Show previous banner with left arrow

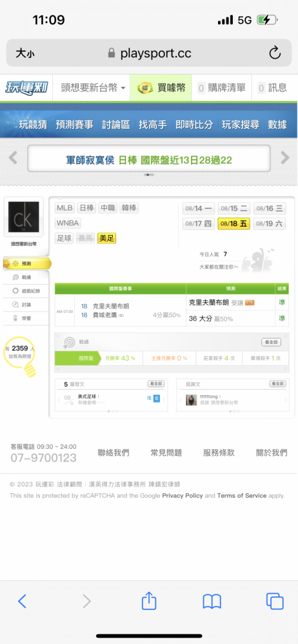[13, 157]
